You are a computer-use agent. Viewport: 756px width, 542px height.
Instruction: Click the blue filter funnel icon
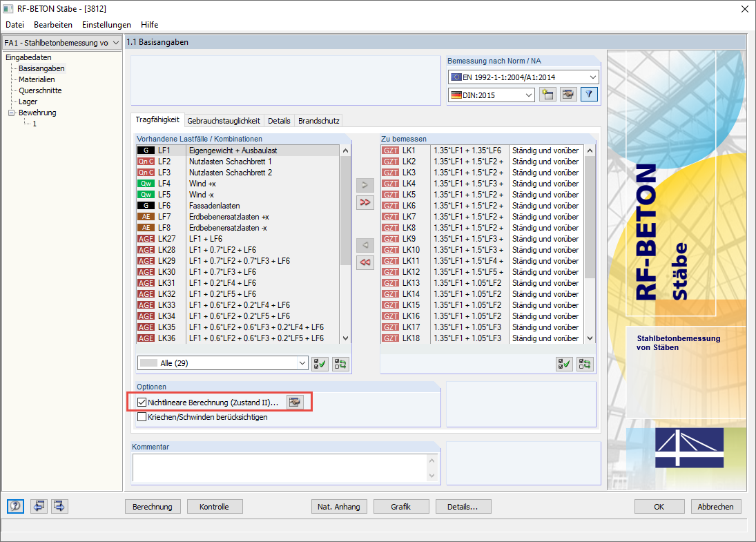coord(589,95)
